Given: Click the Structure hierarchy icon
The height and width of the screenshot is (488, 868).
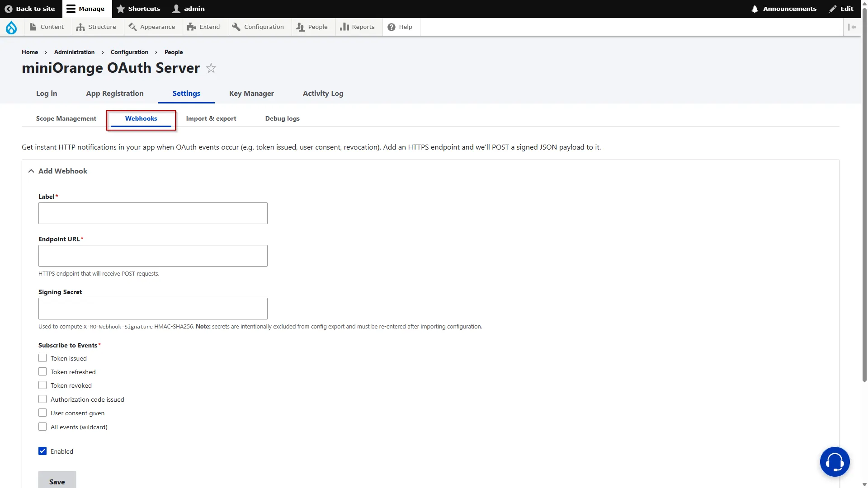Looking at the screenshot, I should pyautogui.click(x=80, y=27).
